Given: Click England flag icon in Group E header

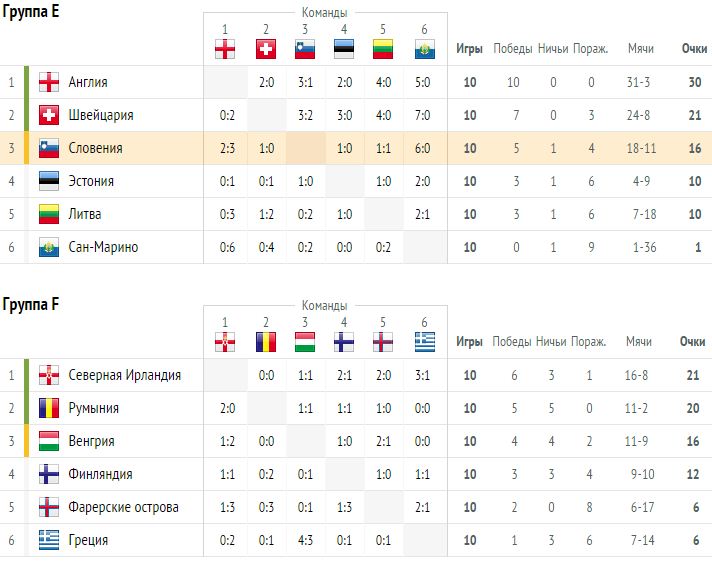Looking at the screenshot, I should click(x=225, y=49).
